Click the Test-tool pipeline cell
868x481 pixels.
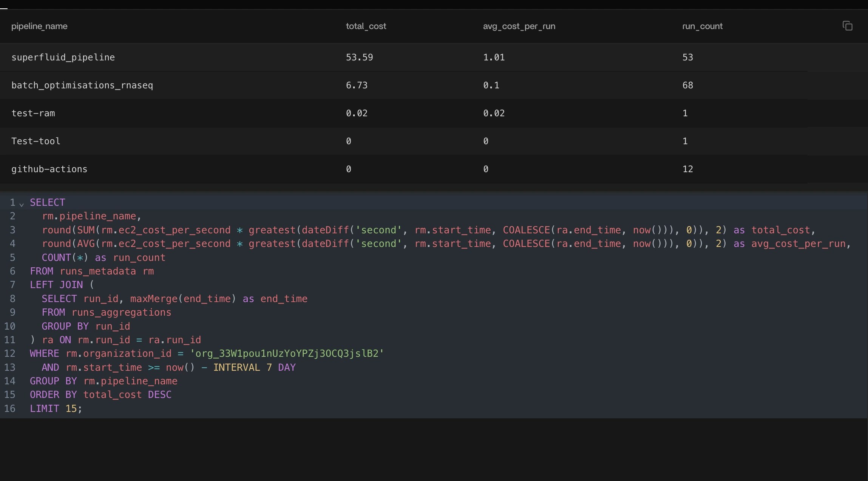point(36,141)
